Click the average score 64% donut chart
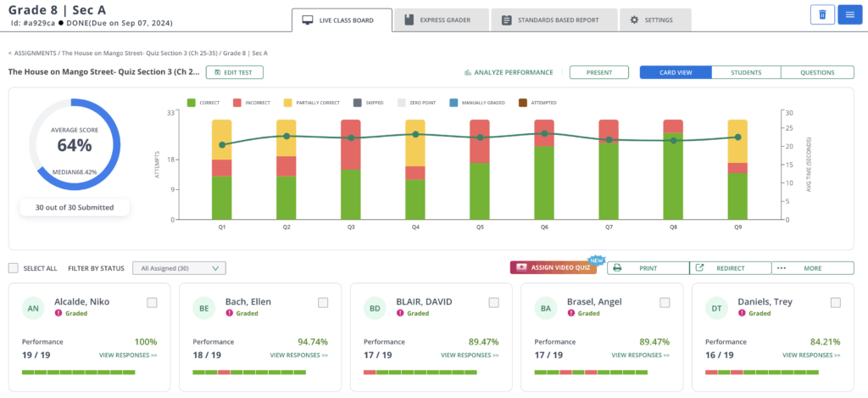The height and width of the screenshot is (398, 868). pyautogui.click(x=75, y=144)
